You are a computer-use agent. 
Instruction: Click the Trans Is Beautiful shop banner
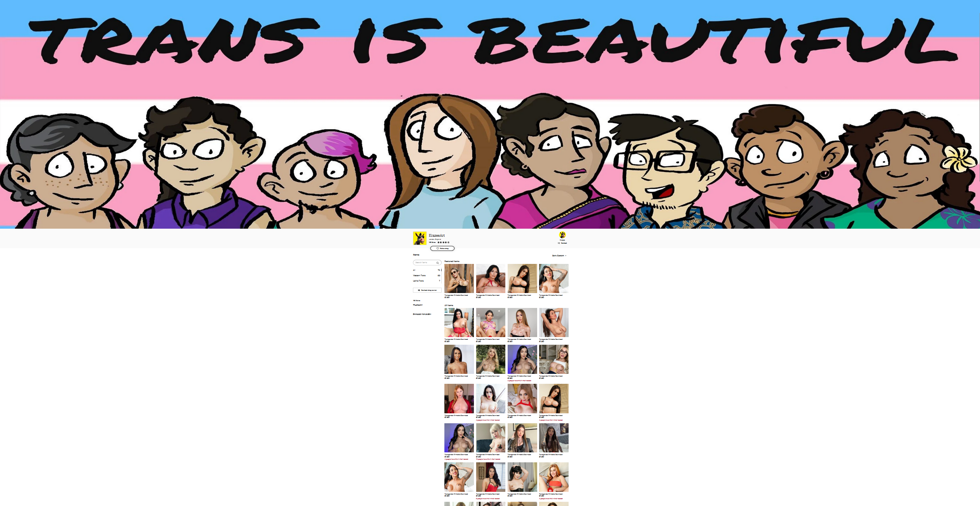pos(490,114)
